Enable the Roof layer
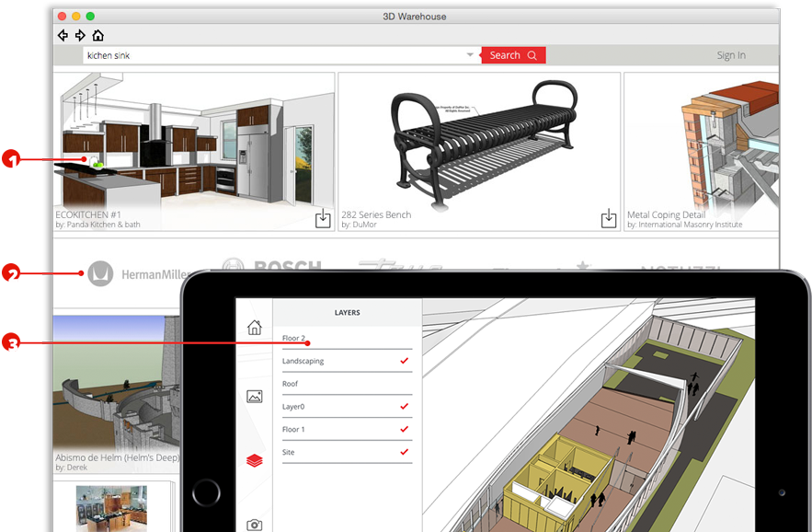The height and width of the screenshot is (532, 812). (404, 384)
